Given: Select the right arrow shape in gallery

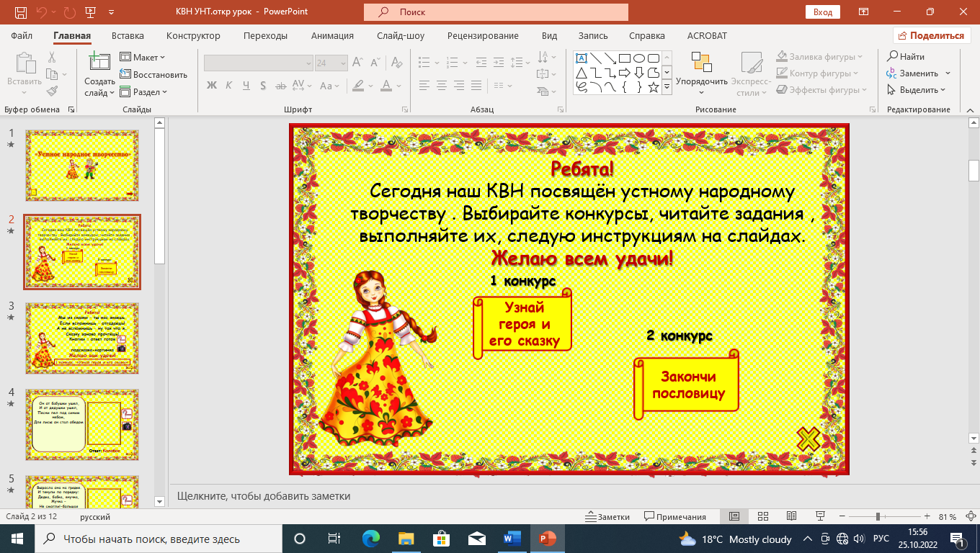Looking at the screenshot, I should 625,73.
